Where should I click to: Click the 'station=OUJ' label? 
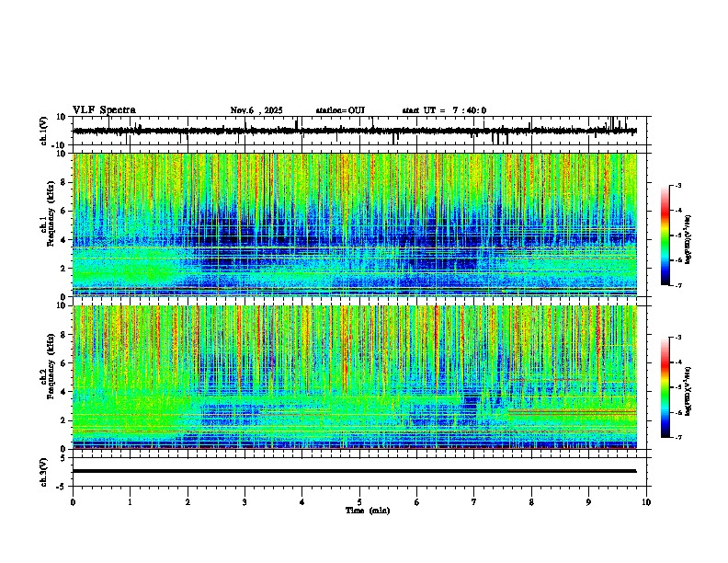pos(340,110)
